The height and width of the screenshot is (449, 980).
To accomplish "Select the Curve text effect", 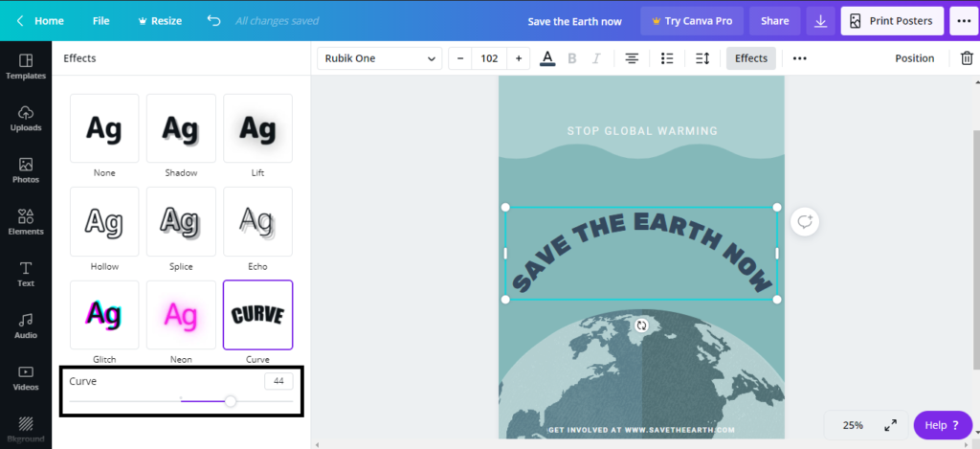I will (257, 315).
